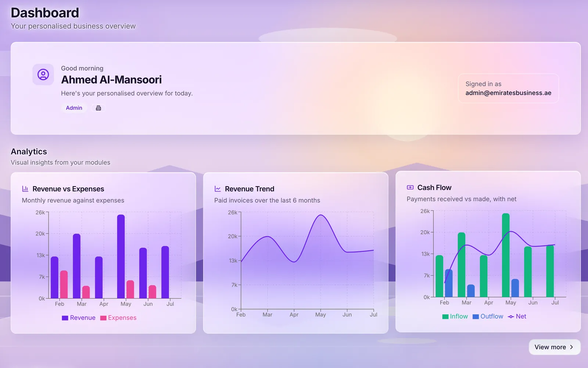Click the line chart icon beside Revenue Trend
Viewport: 588px width, 368px height.
pos(218,189)
